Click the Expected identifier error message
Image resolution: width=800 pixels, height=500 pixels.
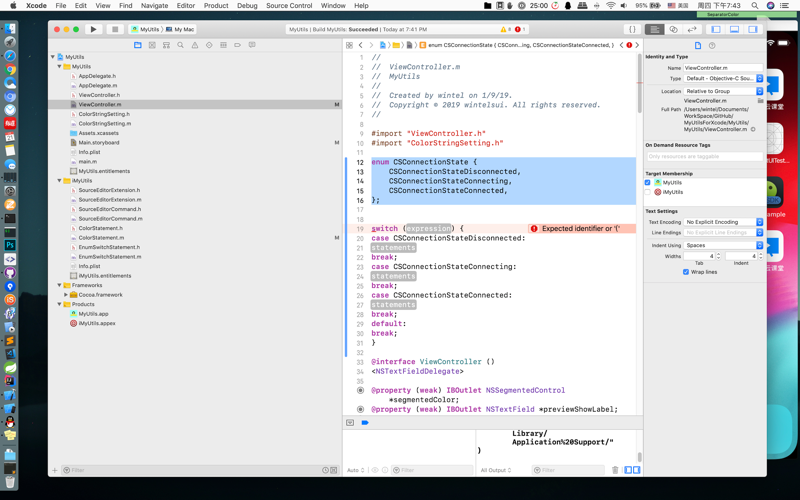581,229
